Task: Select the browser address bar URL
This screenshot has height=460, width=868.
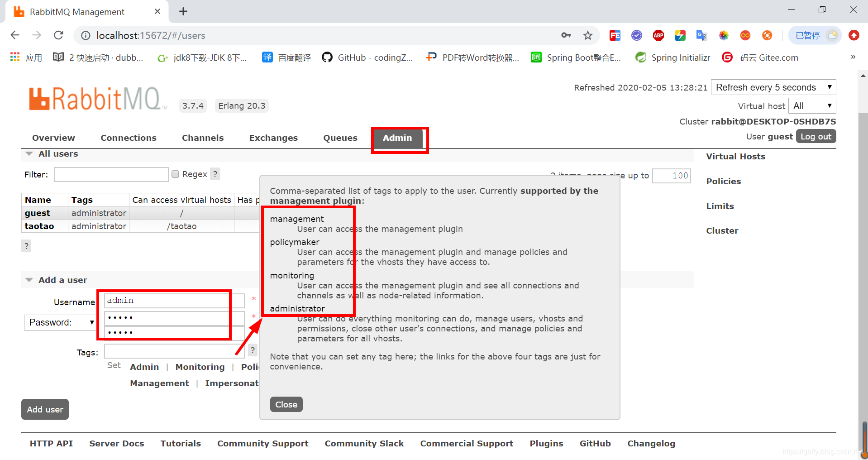Action: [x=151, y=35]
